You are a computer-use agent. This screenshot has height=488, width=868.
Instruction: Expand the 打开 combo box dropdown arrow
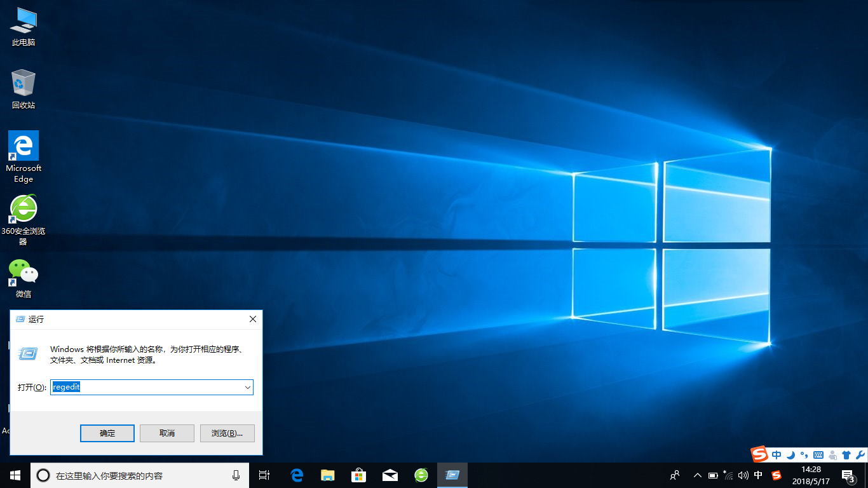[x=247, y=387]
